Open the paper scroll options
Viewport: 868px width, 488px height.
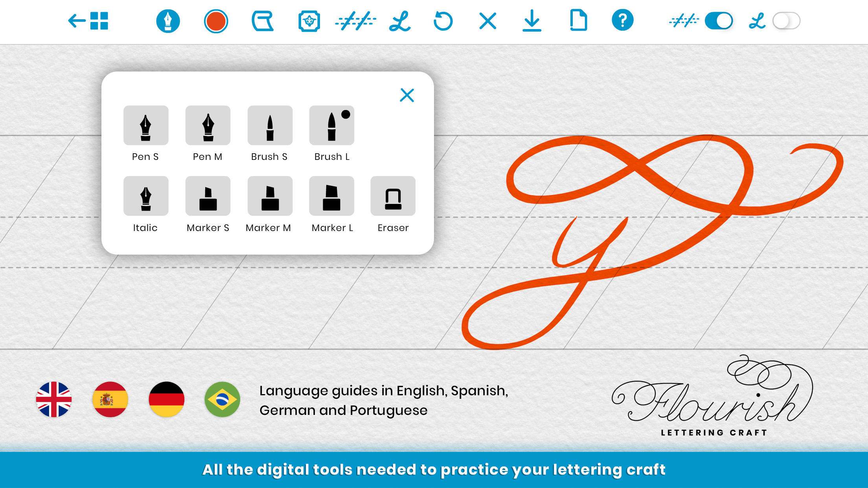click(x=263, y=21)
